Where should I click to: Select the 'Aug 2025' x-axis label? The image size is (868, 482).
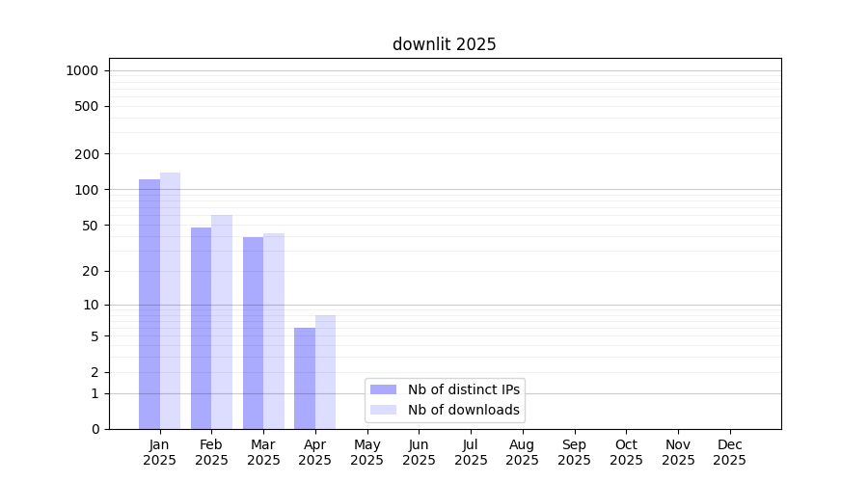[522, 452]
